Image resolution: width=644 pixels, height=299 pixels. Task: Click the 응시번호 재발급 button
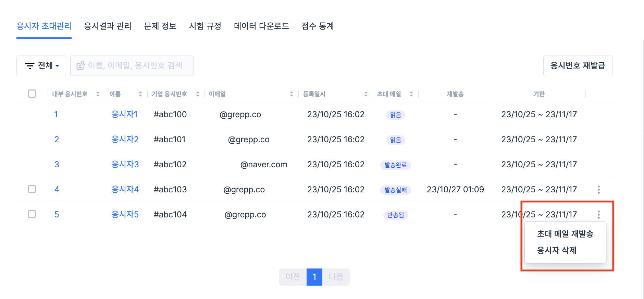578,65
